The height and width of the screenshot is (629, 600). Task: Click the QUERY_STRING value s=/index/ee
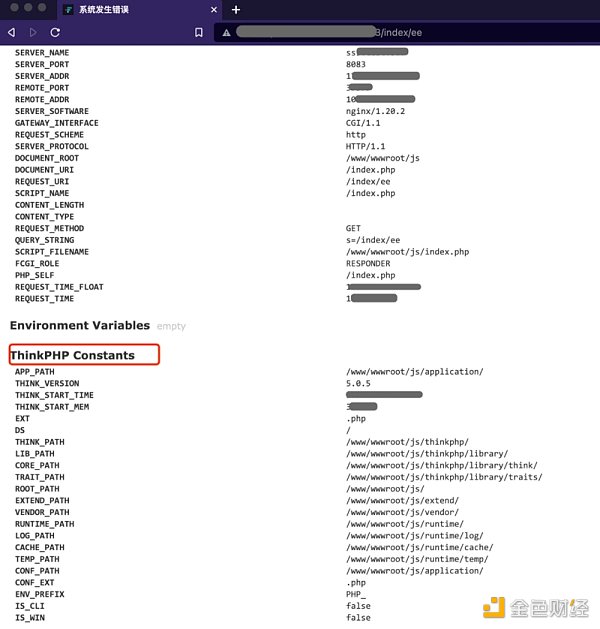[374, 240]
